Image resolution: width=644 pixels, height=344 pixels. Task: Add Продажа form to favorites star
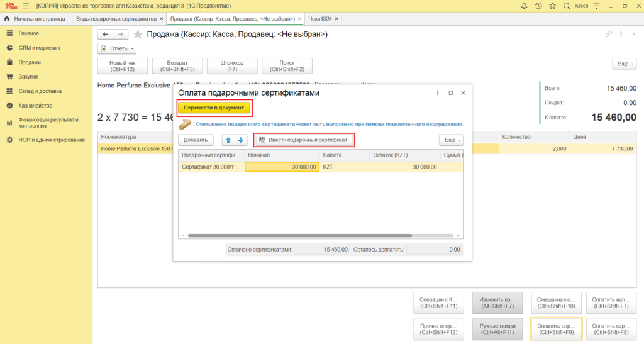(138, 35)
